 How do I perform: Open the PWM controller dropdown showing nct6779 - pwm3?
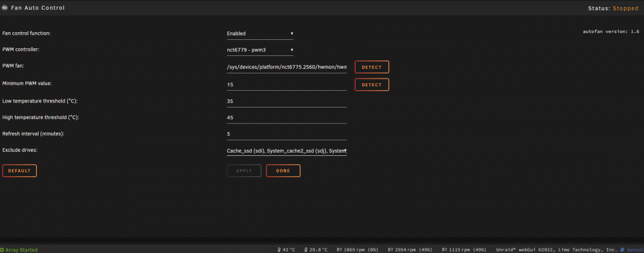(260, 50)
